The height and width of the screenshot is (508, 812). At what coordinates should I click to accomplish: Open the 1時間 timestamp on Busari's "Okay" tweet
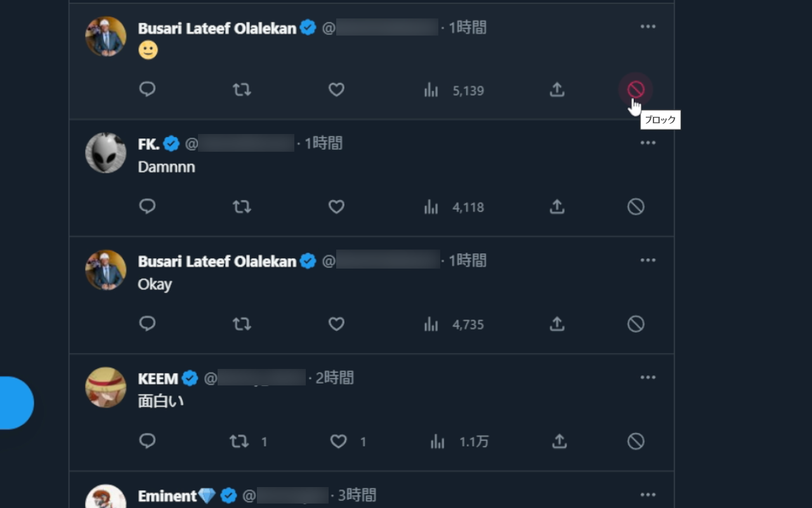[x=468, y=260]
